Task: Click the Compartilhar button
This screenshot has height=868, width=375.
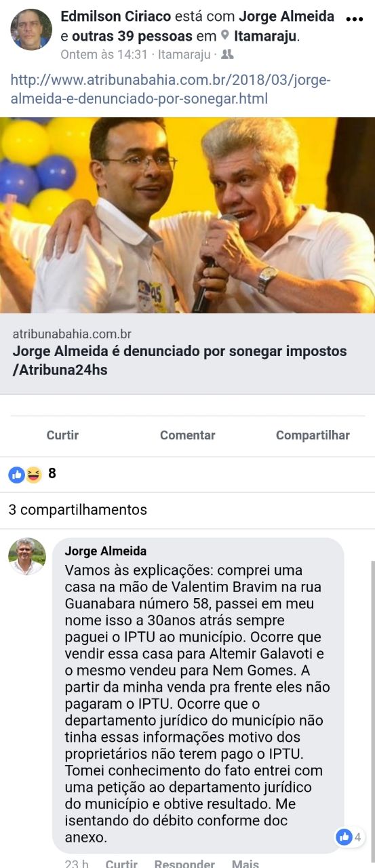Action: tap(313, 435)
